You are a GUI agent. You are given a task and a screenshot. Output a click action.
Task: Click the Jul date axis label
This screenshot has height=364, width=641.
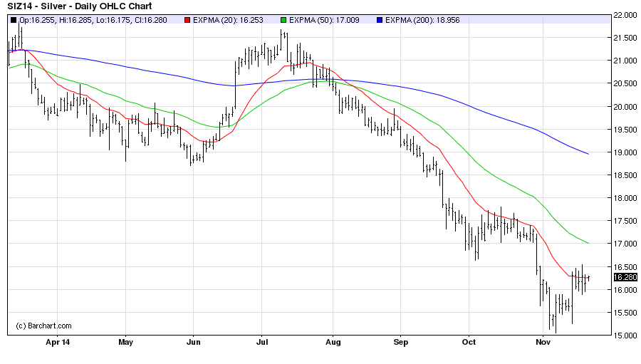click(264, 342)
